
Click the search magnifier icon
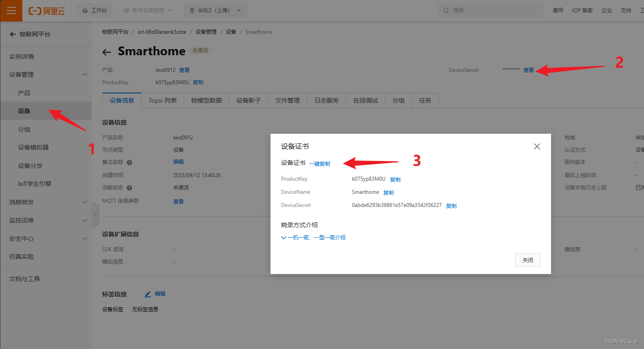click(446, 11)
